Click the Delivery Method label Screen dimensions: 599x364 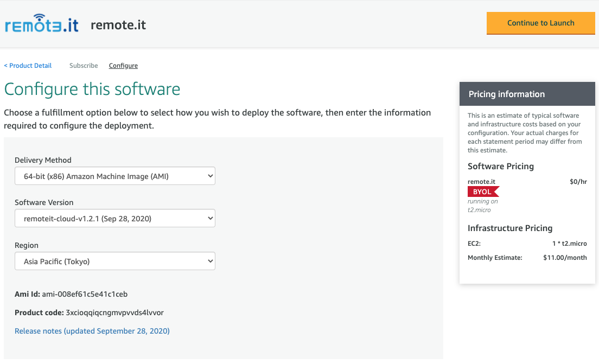coord(43,161)
